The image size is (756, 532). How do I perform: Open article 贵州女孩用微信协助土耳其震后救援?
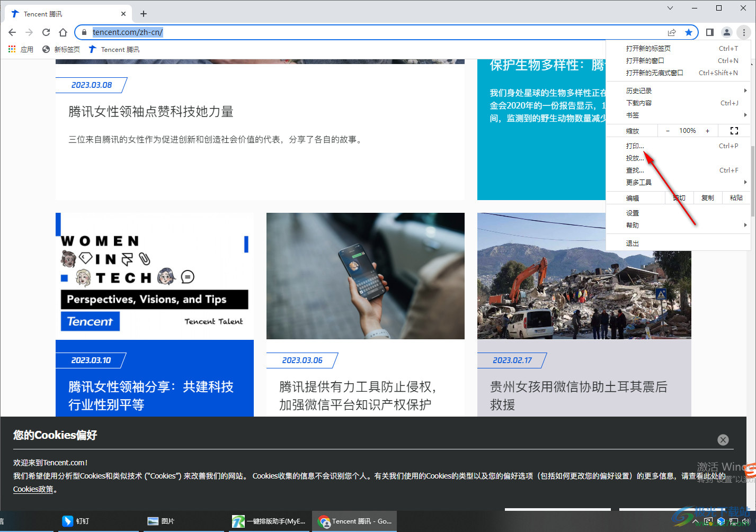point(579,395)
